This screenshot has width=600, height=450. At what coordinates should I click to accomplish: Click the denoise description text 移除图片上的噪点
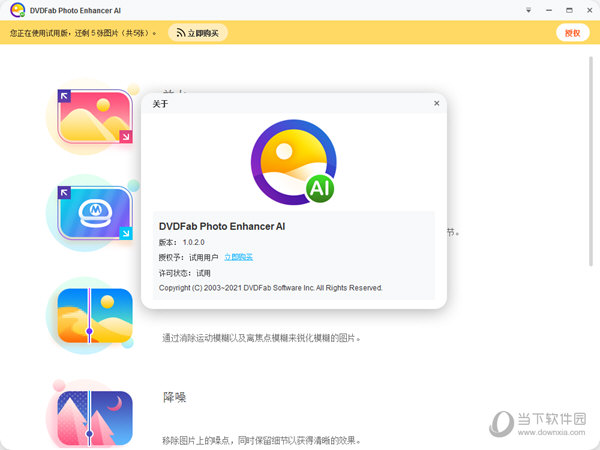[261, 440]
